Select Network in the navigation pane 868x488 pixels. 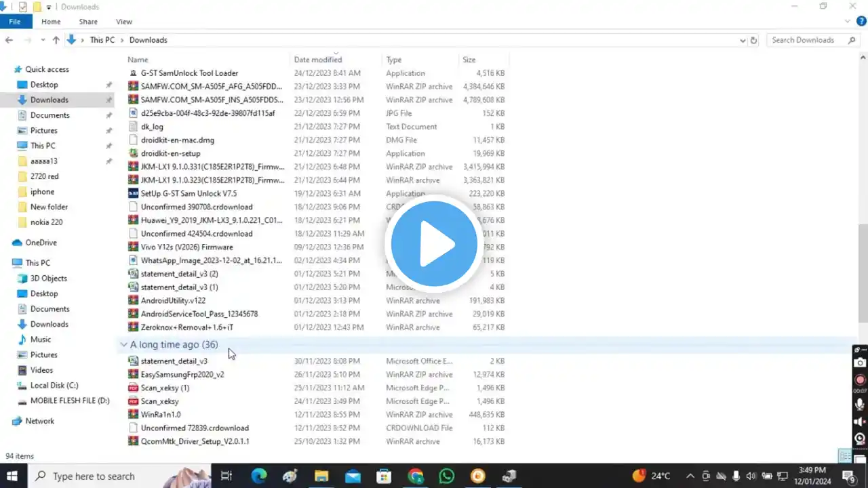(40, 421)
